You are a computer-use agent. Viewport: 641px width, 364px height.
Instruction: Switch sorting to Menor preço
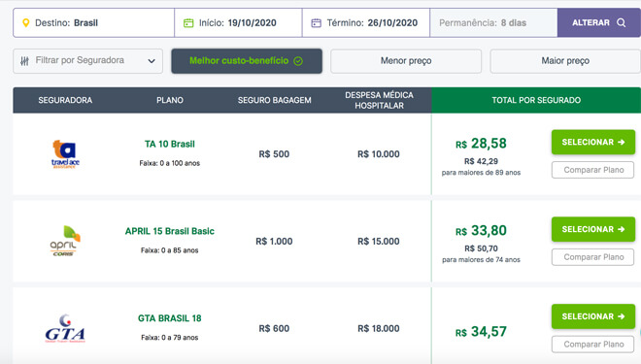(x=406, y=61)
